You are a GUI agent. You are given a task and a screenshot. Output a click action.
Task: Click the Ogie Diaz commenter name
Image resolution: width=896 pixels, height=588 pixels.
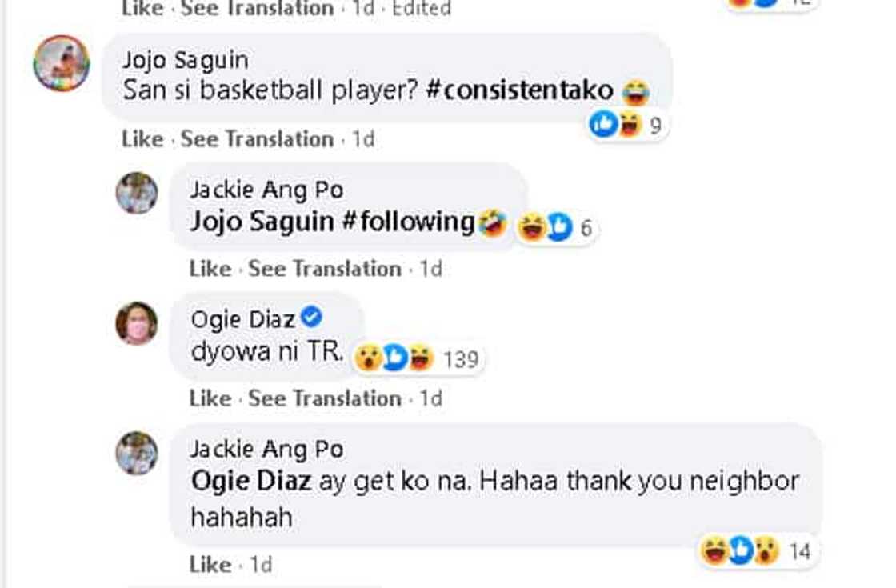click(243, 319)
